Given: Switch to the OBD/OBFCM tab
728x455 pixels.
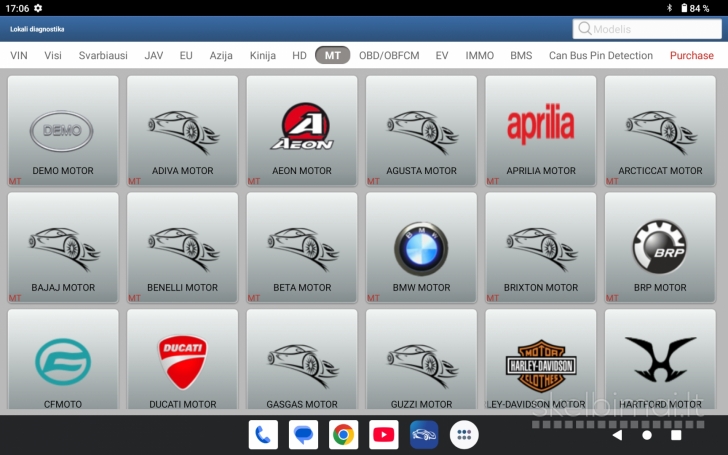Looking at the screenshot, I should coord(389,56).
